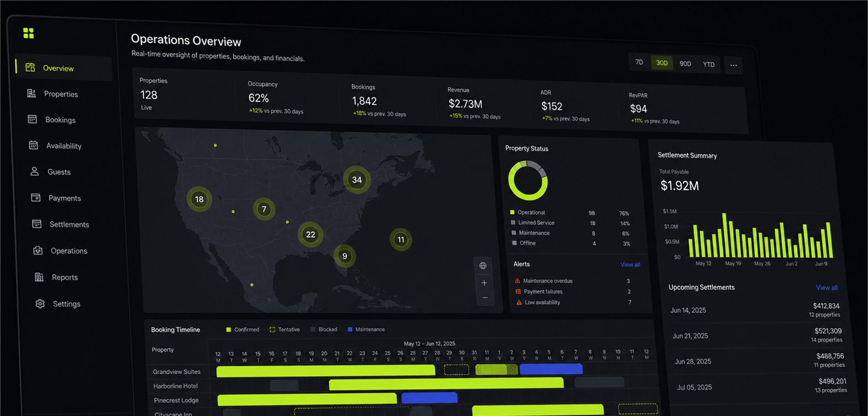This screenshot has height=416, width=868.
Task: Click the map cluster marker labeled 18
Action: point(199,199)
